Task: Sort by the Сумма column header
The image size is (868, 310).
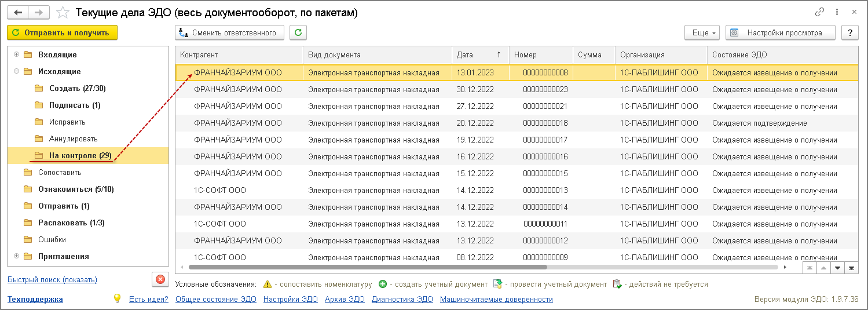Action: pyautogui.click(x=594, y=54)
